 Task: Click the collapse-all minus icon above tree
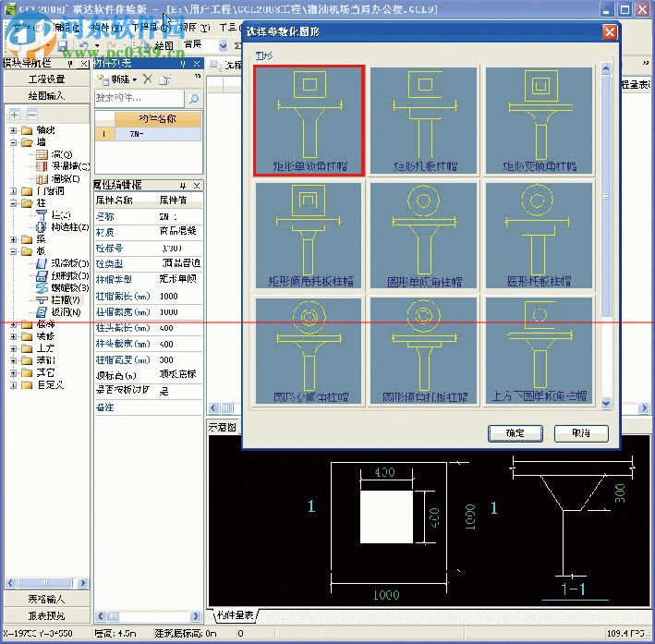(x=31, y=114)
